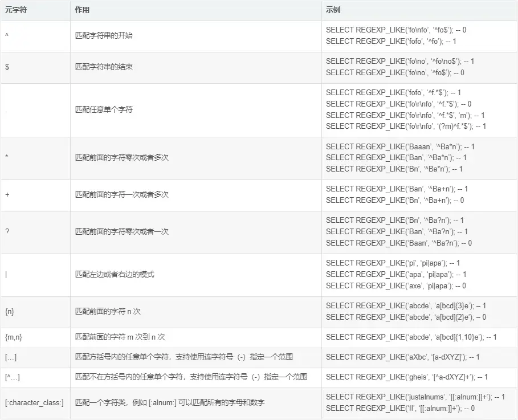Click example with 'm' match-type argument
Viewport: 518px width, 420px height.
(405, 115)
